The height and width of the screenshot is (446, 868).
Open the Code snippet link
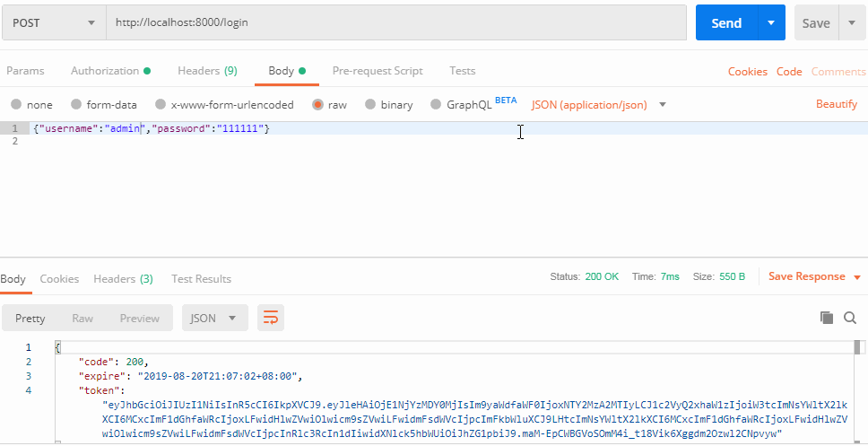pyautogui.click(x=789, y=72)
